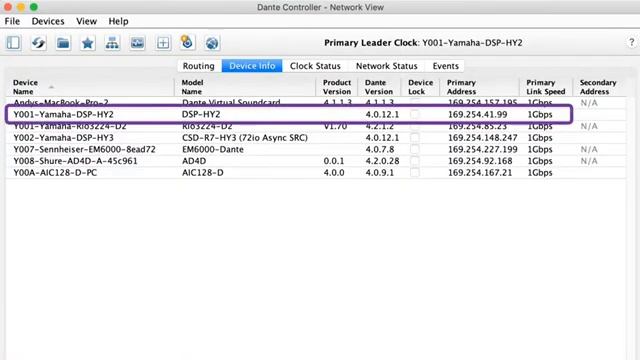Sort by the Device Name column header

pyautogui.click(x=90, y=87)
